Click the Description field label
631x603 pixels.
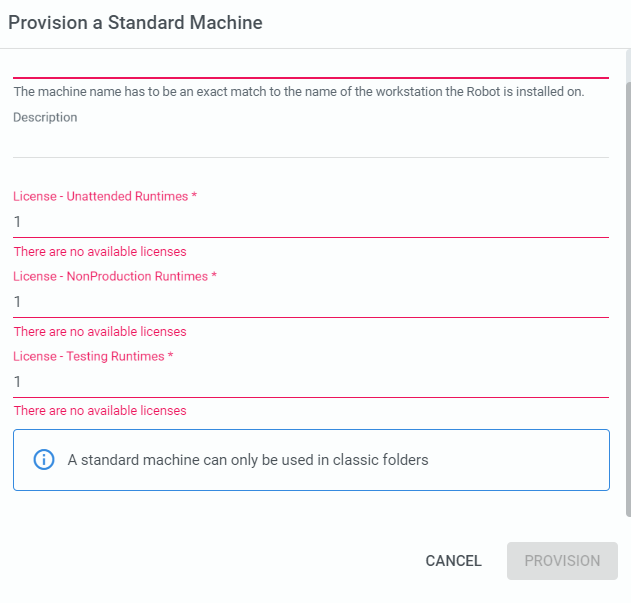45,117
